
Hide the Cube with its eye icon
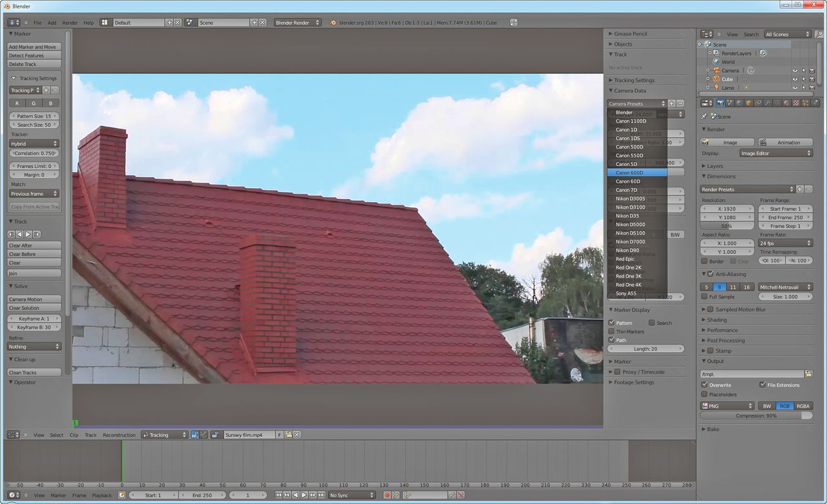pos(795,79)
